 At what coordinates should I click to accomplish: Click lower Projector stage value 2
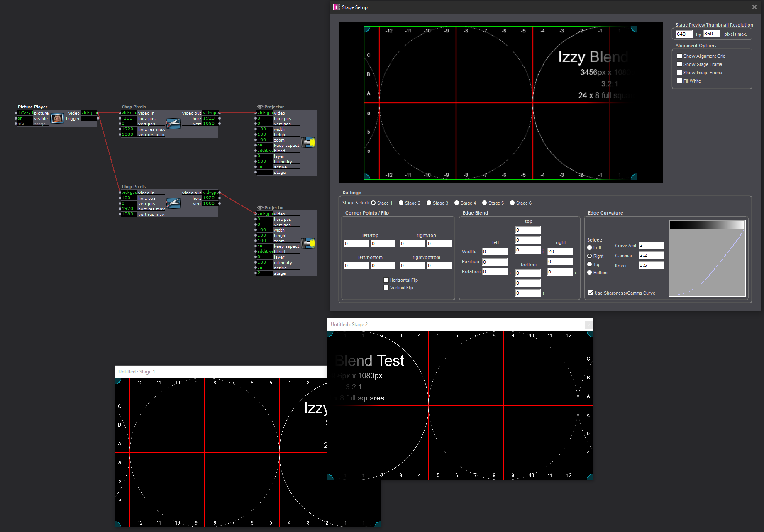coord(265,273)
